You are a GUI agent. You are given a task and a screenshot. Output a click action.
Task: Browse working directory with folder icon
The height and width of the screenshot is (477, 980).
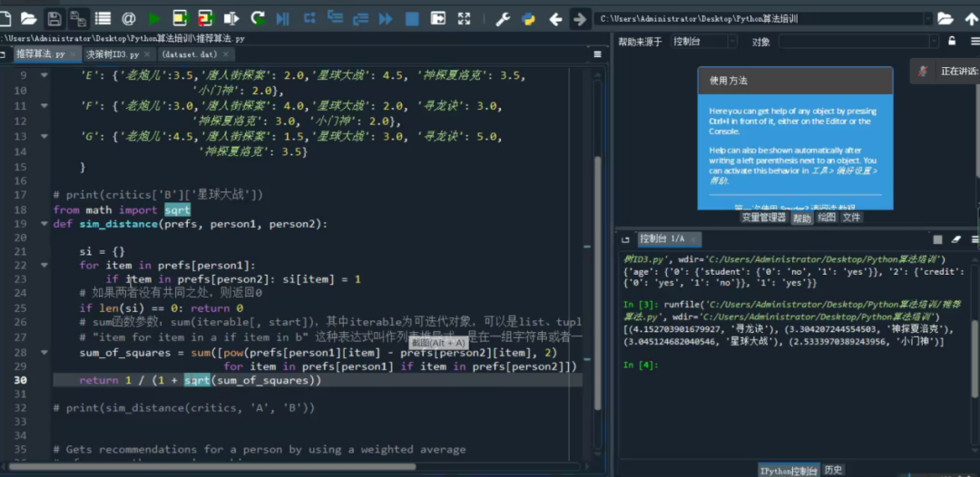(x=945, y=18)
